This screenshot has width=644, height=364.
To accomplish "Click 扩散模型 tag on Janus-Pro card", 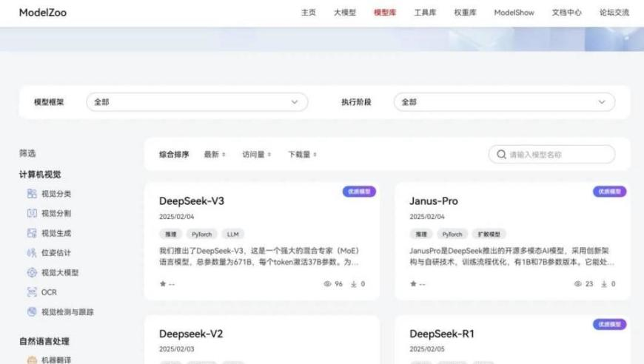I will (489, 235).
